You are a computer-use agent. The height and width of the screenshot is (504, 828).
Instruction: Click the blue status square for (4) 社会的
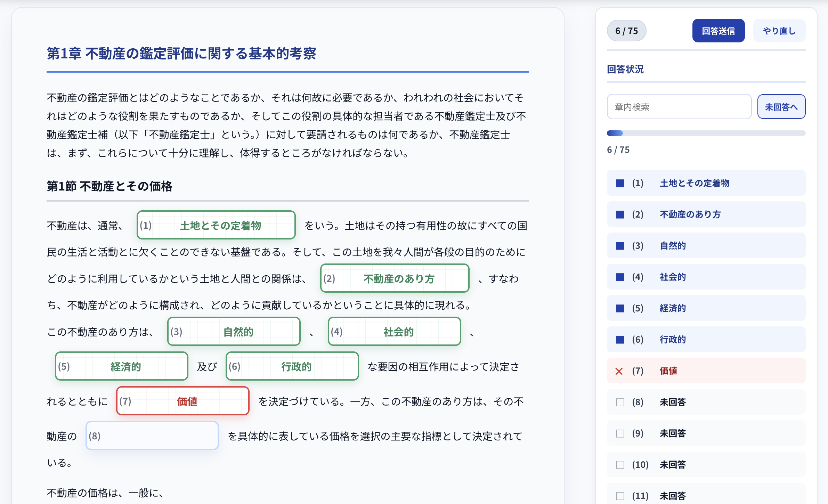click(619, 277)
